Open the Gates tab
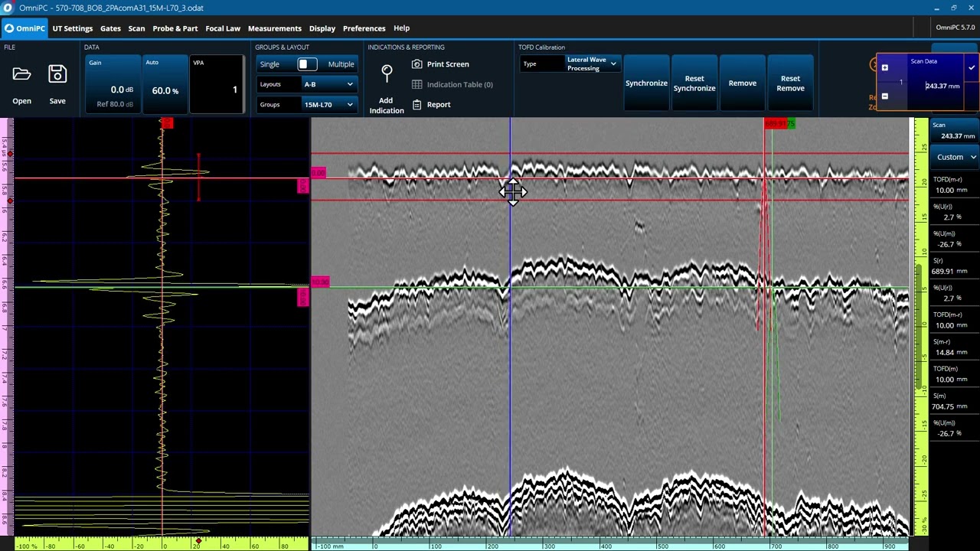The width and height of the screenshot is (980, 551). 110,28
